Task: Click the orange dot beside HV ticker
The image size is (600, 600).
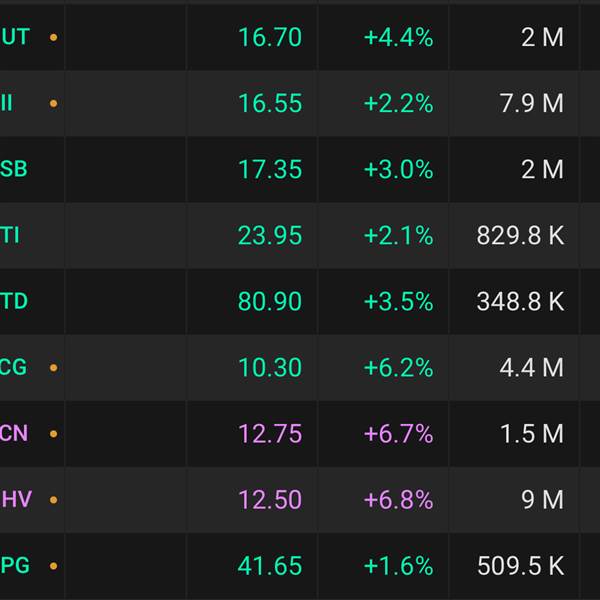Action: (x=53, y=500)
